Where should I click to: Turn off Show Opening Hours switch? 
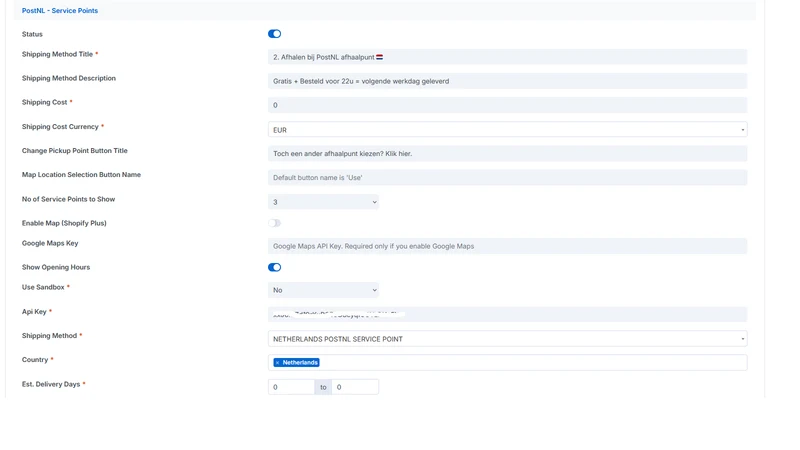click(274, 267)
